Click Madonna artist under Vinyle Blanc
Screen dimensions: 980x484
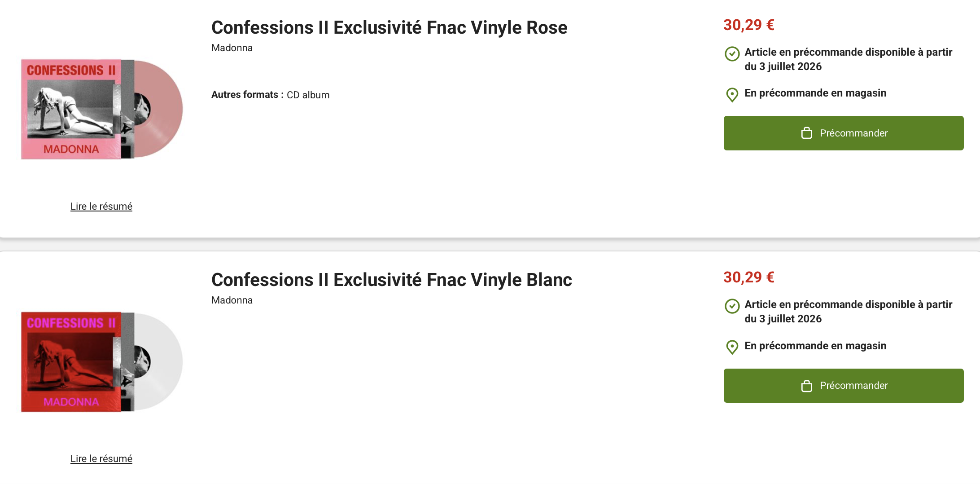pos(232,300)
